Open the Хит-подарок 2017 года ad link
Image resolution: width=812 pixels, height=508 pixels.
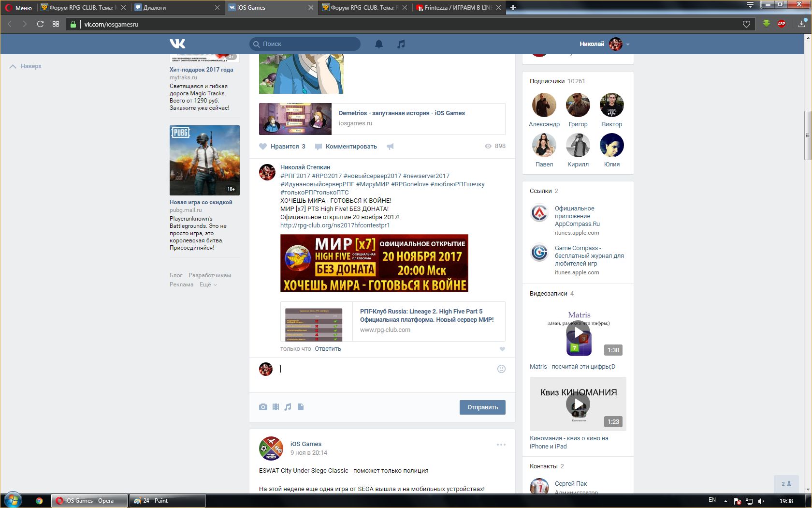point(201,70)
